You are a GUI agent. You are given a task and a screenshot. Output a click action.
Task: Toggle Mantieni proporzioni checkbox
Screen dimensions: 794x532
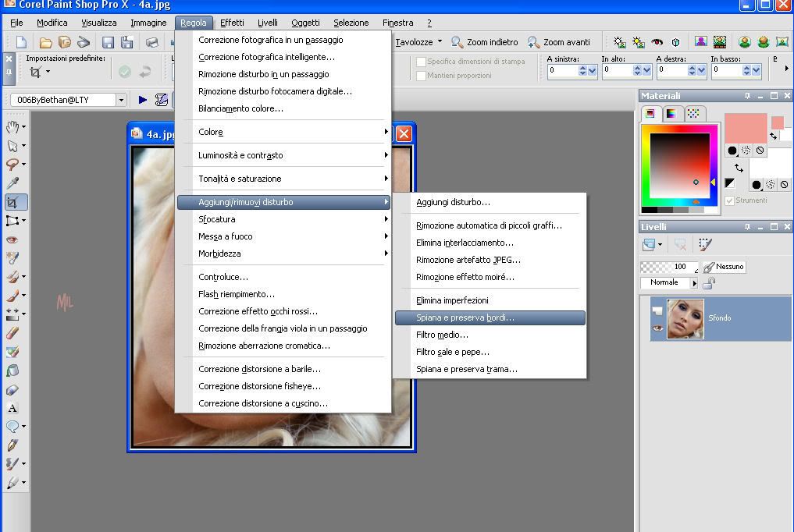coord(421,76)
